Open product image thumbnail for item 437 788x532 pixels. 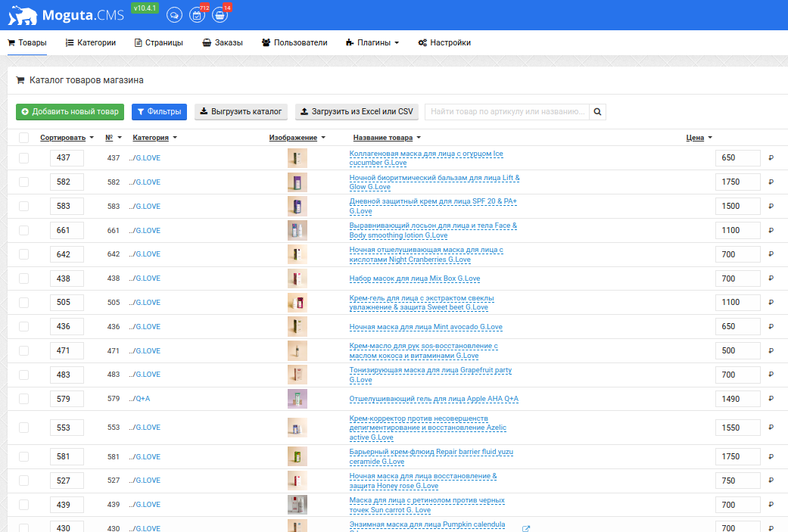tap(297, 157)
